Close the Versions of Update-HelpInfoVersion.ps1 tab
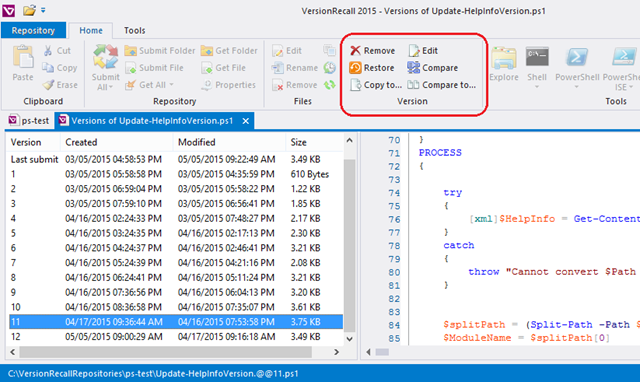The width and height of the screenshot is (640, 382). coord(246,121)
